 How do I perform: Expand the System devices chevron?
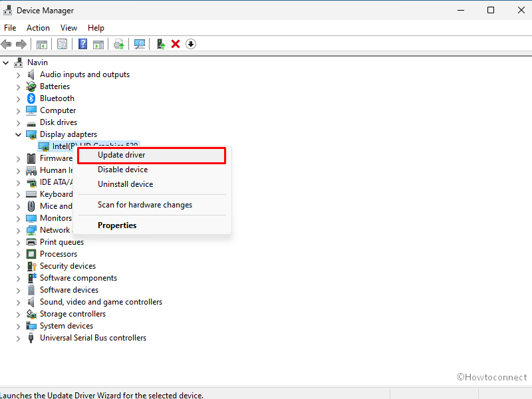pos(19,327)
